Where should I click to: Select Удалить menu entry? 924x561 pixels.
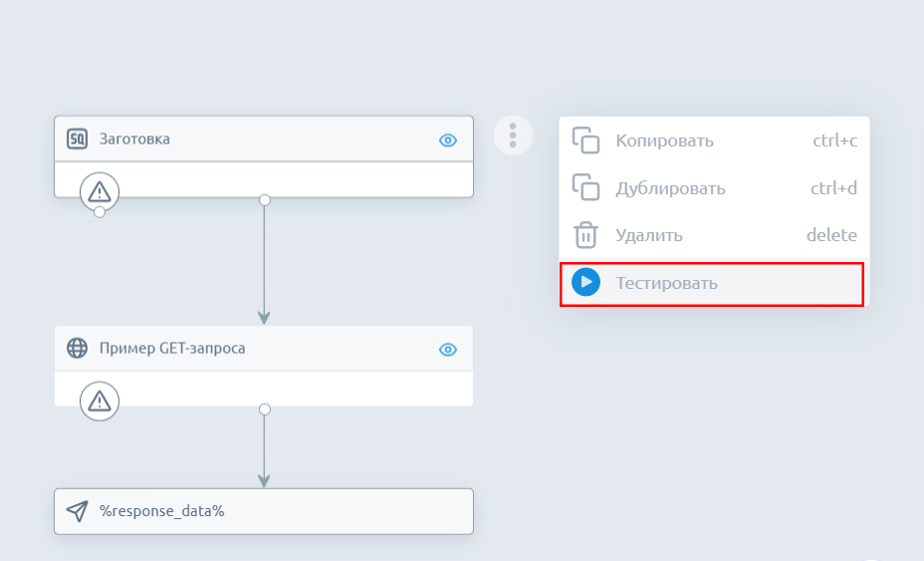pos(649,236)
